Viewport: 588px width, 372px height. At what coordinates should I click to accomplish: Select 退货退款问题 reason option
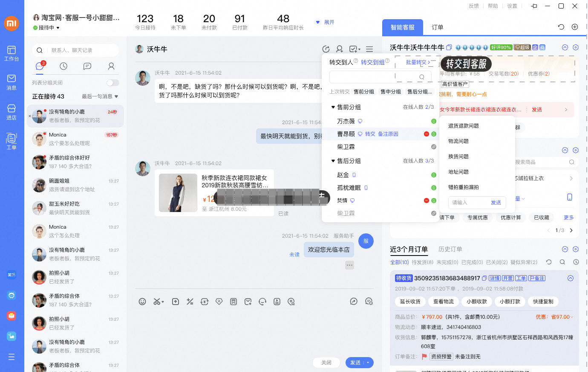click(464, 126)
